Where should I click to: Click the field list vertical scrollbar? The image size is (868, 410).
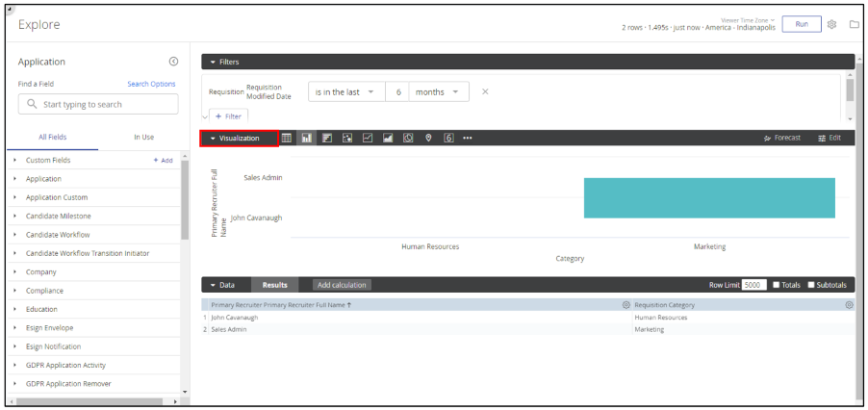click(185, 200)
